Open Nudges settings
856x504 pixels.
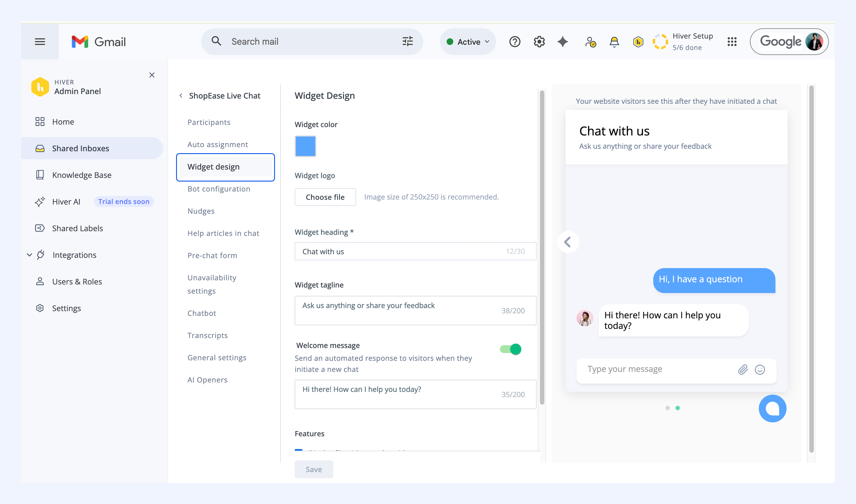(201, 211)
